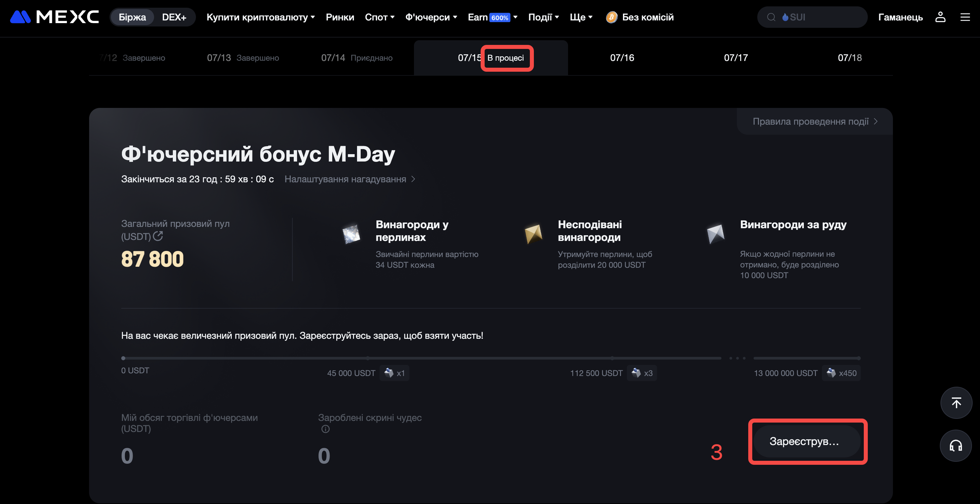Viewport: 980px width, 504px height.
Task: Select the 07/17 date tab
Action: pos(736,58)
